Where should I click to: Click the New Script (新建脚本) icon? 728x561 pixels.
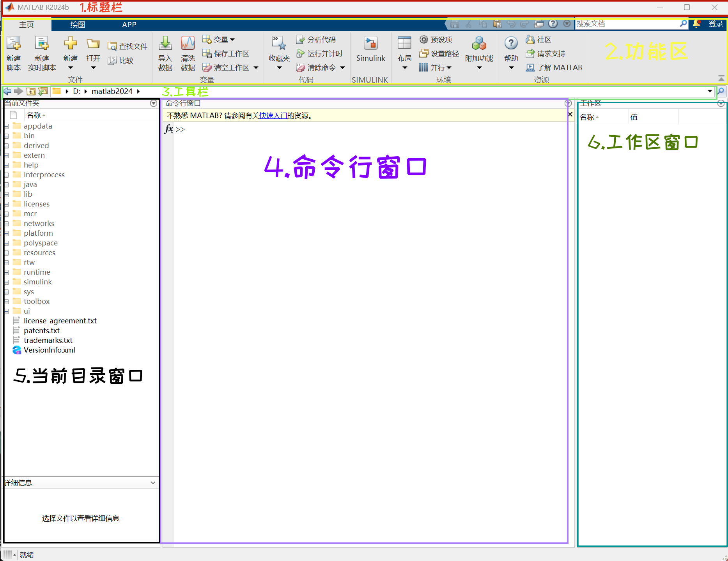14,43
